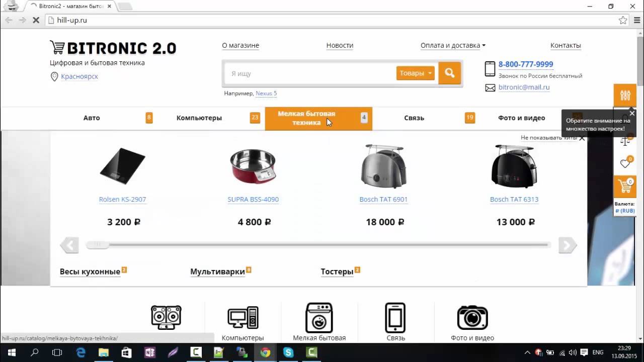Click the Компьютеры category icon
This screenshot has width=644, height=362.
pos(243,318)
